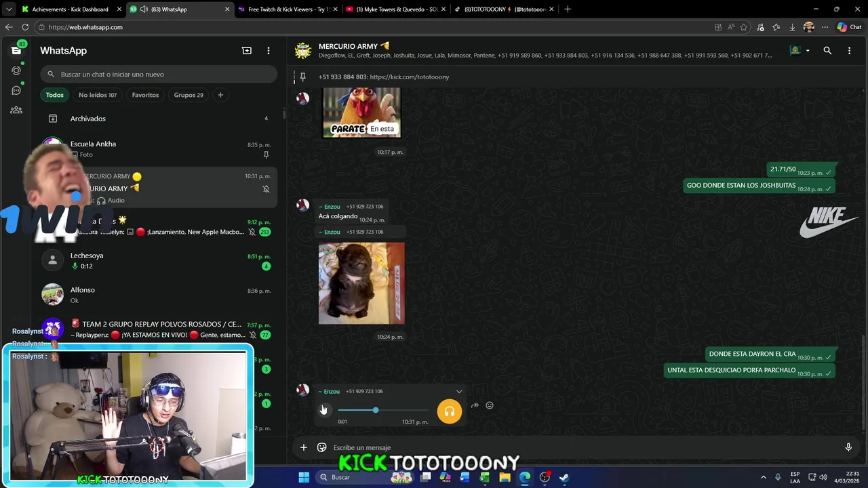Click the MERCURIO ARMY group avatar in header

pos(303,51)
